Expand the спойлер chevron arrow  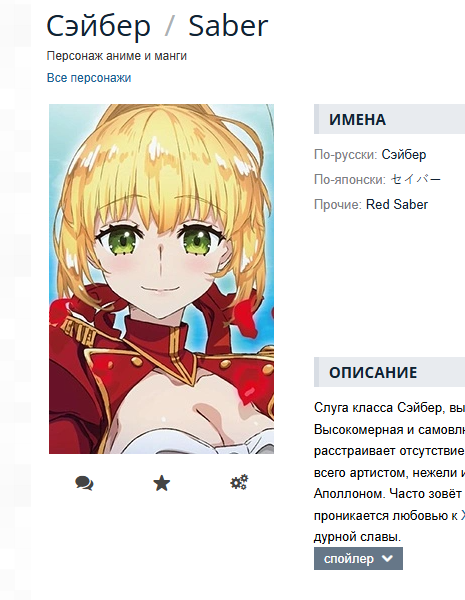[x=388, y=558]
